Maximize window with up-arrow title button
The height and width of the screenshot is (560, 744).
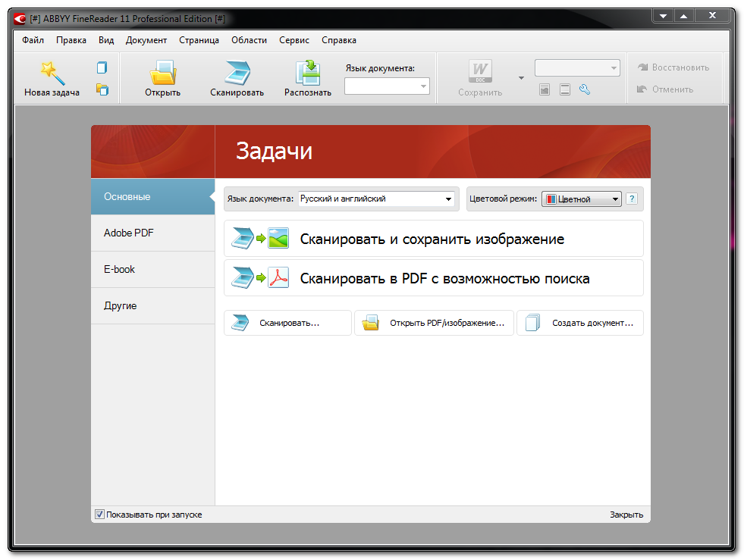[x=684, y=16]
